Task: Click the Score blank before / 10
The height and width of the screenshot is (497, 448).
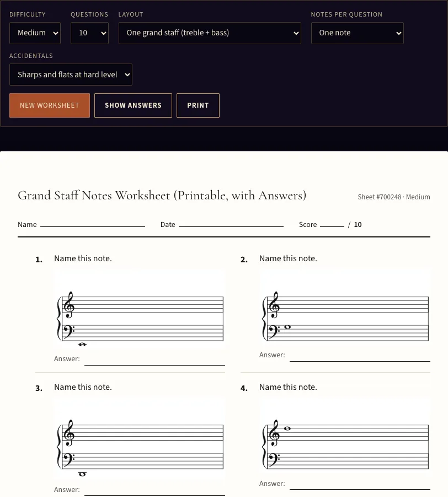Action: pyautogui.click(x=332, y=224)
